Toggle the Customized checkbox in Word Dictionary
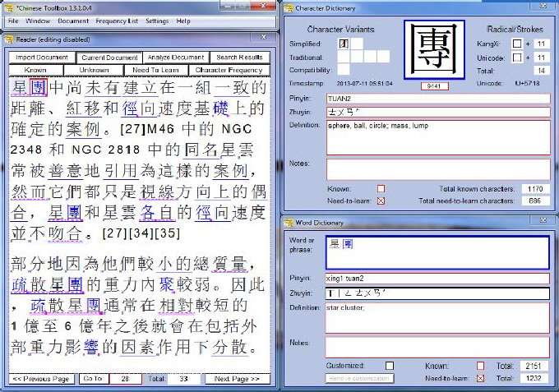 point(390,365)
